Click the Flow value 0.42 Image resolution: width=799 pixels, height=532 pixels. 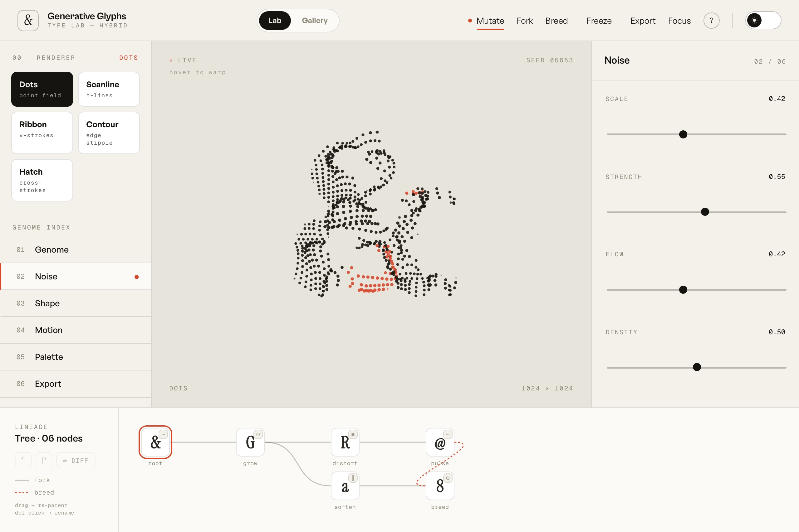coord(777,254)
